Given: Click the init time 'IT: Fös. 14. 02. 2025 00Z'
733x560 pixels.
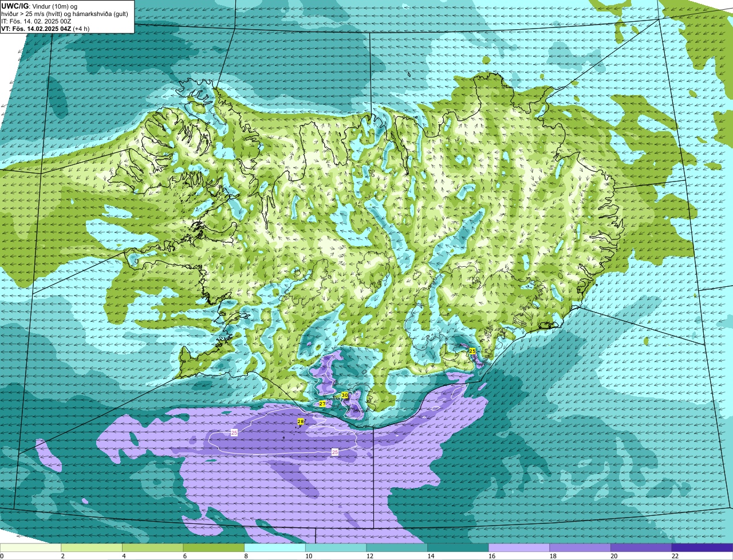Looking at the screenshot, I should click(36, 21).
